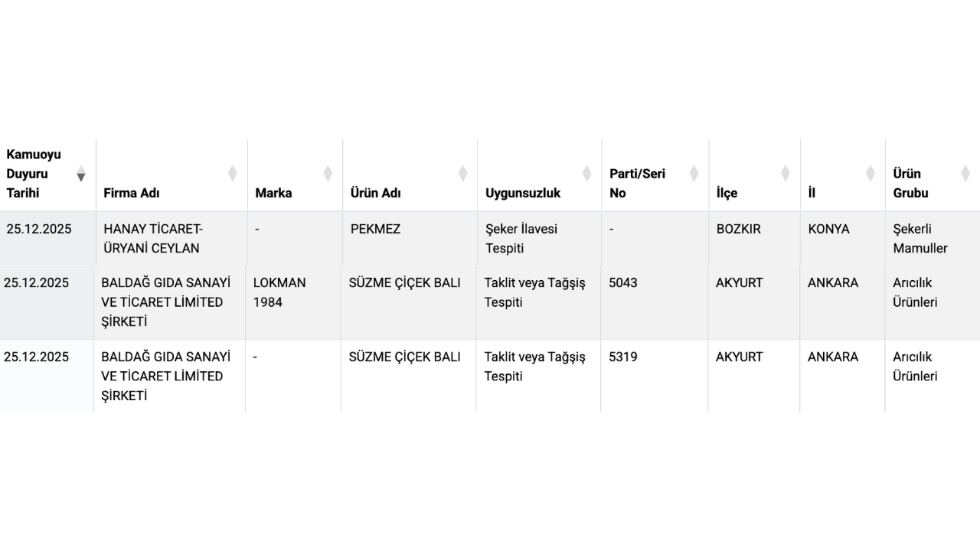Click the Şekerli Mamuller group cell
980x551 pixels.
point(920,238)
